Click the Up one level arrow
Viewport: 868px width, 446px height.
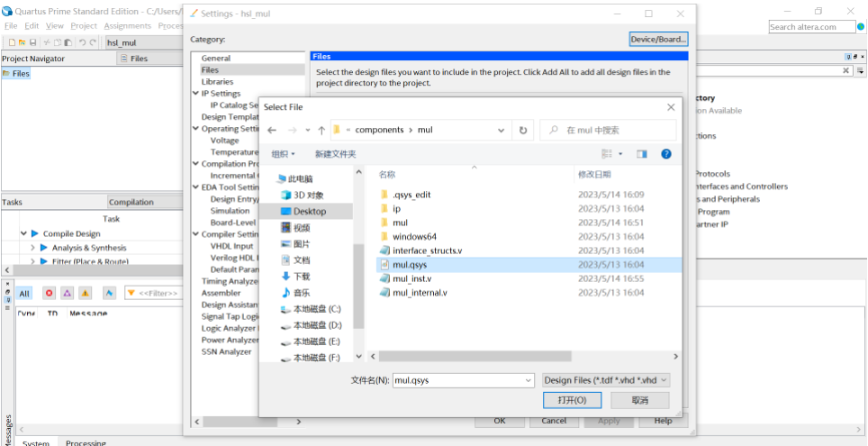(321, 131)
